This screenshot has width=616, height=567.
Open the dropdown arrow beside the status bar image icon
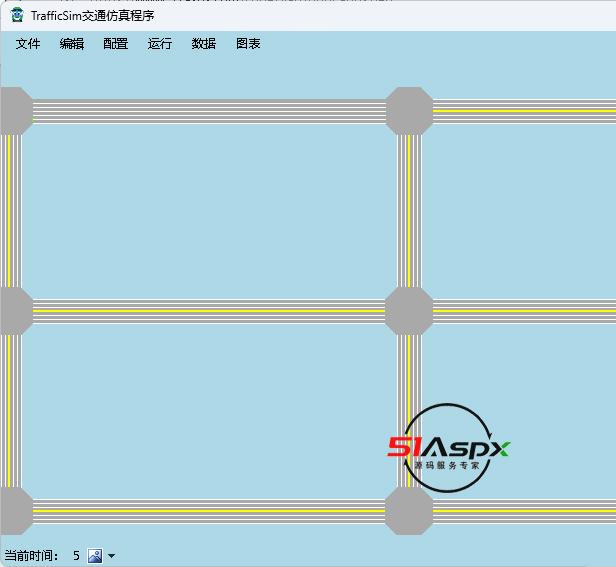pos(111,556)
